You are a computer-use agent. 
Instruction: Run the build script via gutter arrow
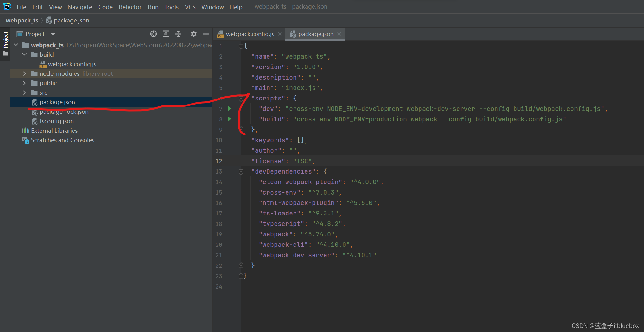coord(229,119)
